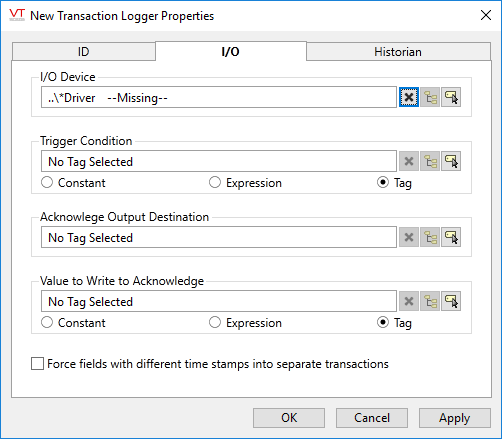This screenshot has height=439, width=502.
Task: Open tag browser for I/O Device
Action: coord(430,97)
